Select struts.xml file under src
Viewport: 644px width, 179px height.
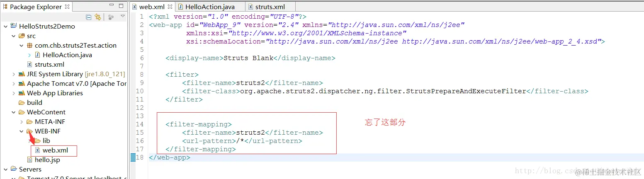[49, 65]
